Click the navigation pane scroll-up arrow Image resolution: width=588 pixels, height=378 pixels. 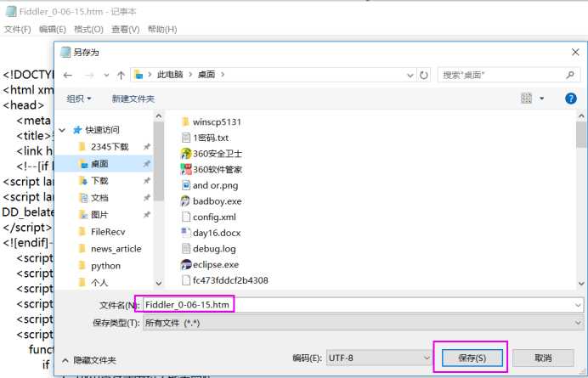(159, 116)
